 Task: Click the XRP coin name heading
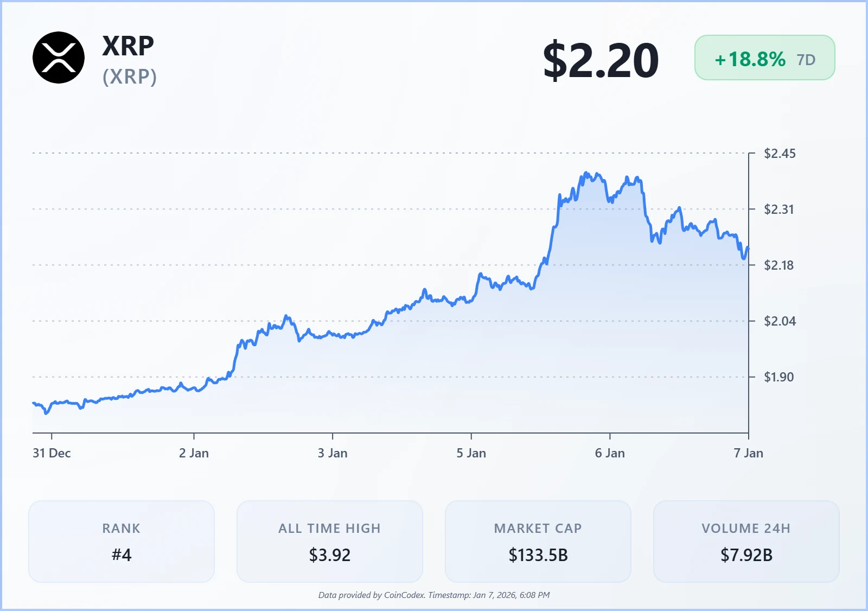[128, 46]
